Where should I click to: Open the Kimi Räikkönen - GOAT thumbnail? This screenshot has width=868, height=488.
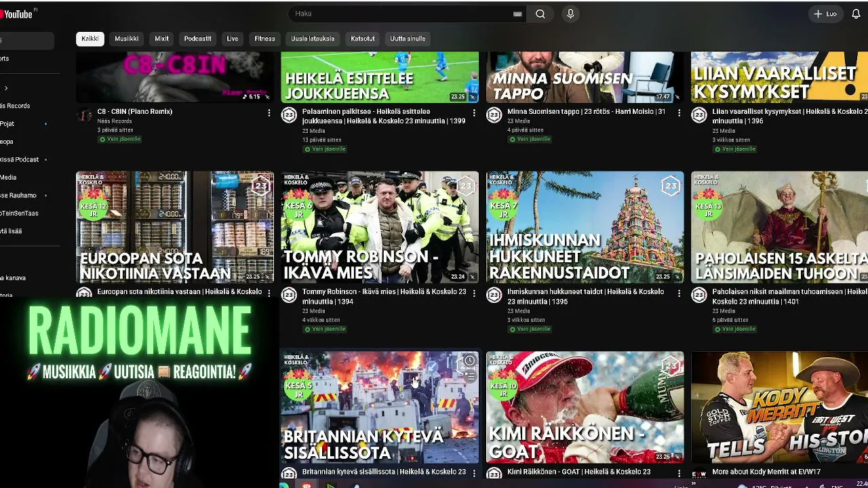(585, 407)
